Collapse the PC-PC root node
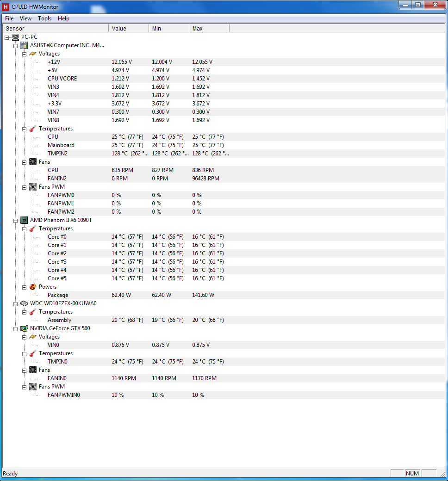The width and height of the screenshot is (448, 481). pos(6,38)
